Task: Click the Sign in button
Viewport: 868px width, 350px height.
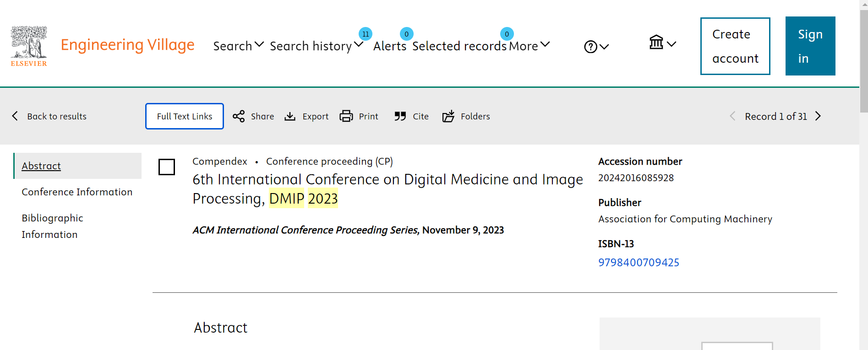Action: coord(810,46)
